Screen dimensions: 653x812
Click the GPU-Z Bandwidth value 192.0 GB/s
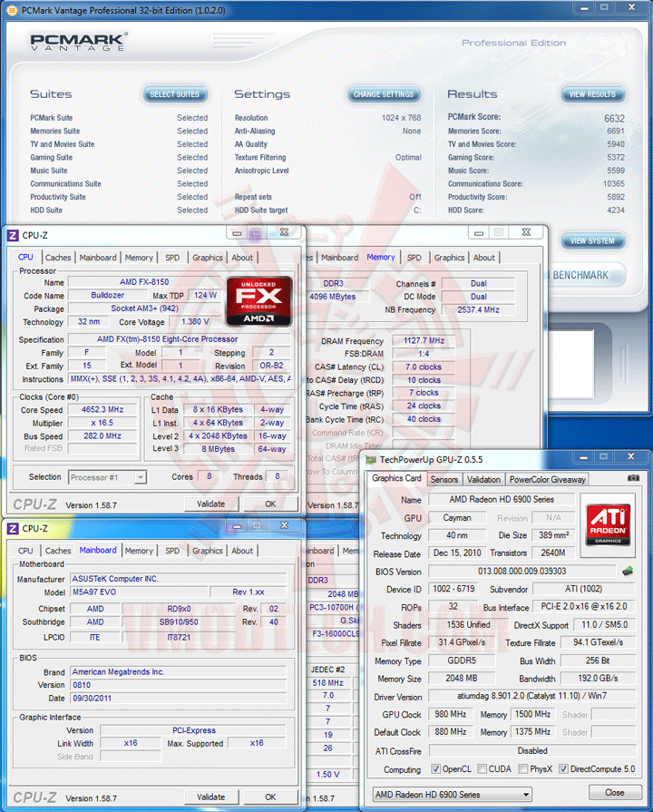[598, 679]
